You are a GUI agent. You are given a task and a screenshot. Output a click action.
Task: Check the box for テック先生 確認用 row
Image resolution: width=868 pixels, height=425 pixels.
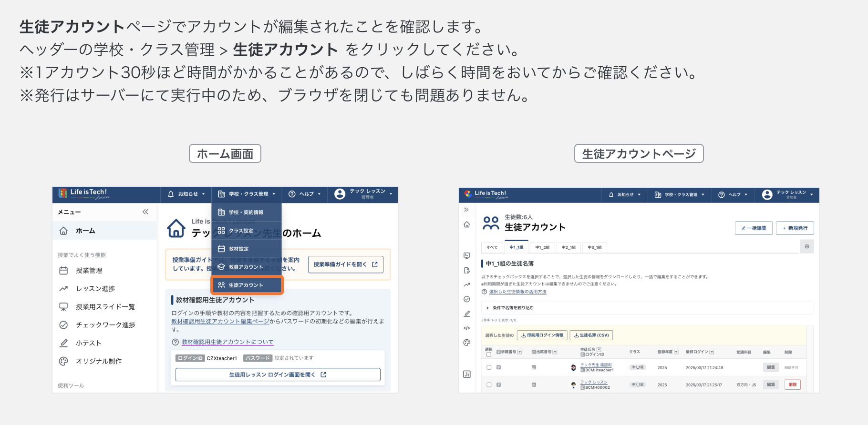489,367
